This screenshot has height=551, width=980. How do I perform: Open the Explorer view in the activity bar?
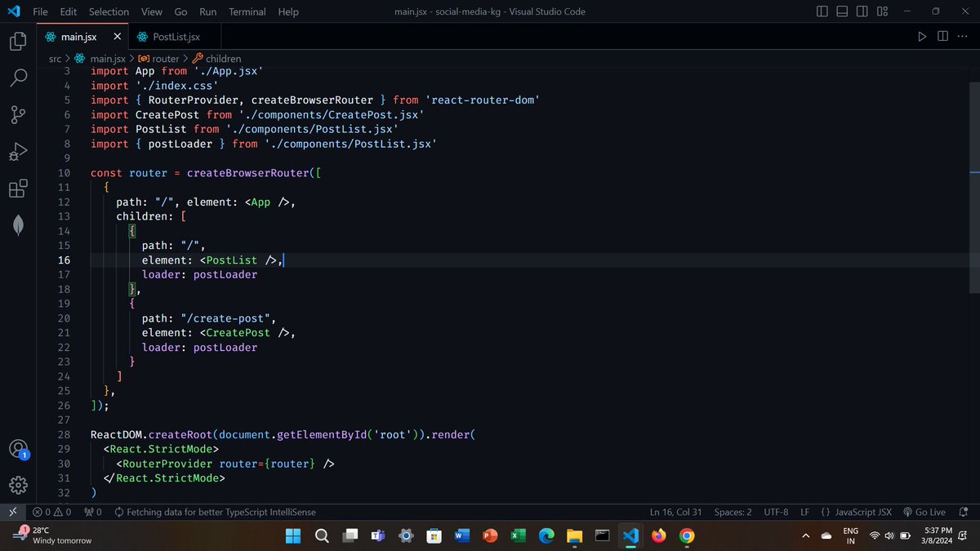(x=17, y=41)
